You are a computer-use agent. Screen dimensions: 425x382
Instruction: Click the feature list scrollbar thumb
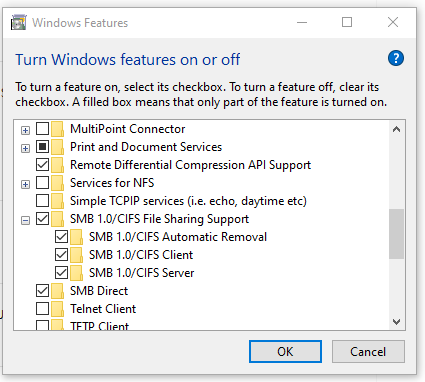coord(396,234)
